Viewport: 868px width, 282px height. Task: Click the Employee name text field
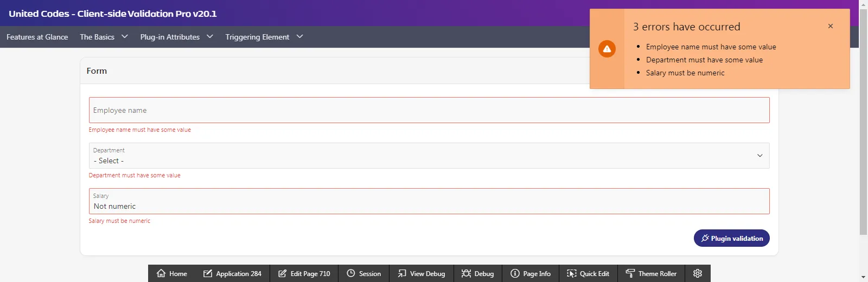pos(429,110)
